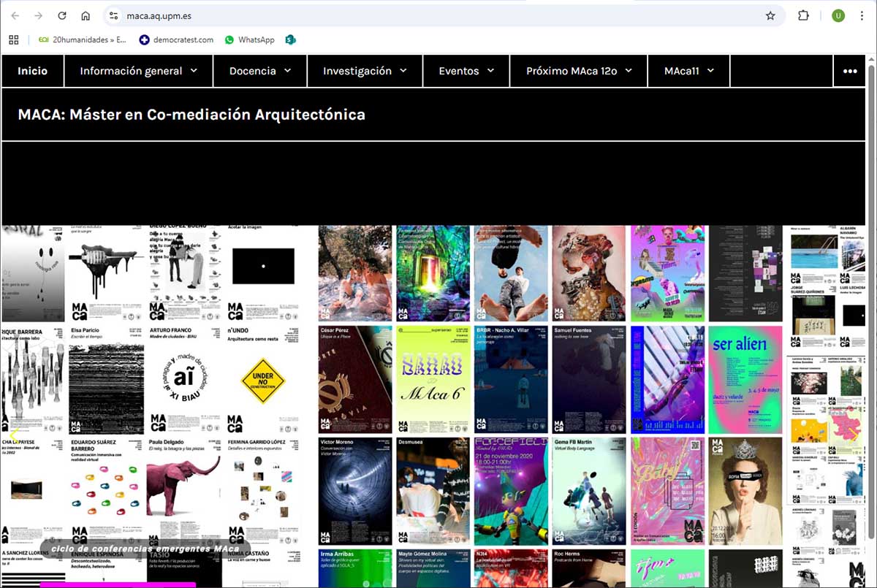Viewport: 877px width, 588px height.
Task: Reload the page
Action: 62,15
